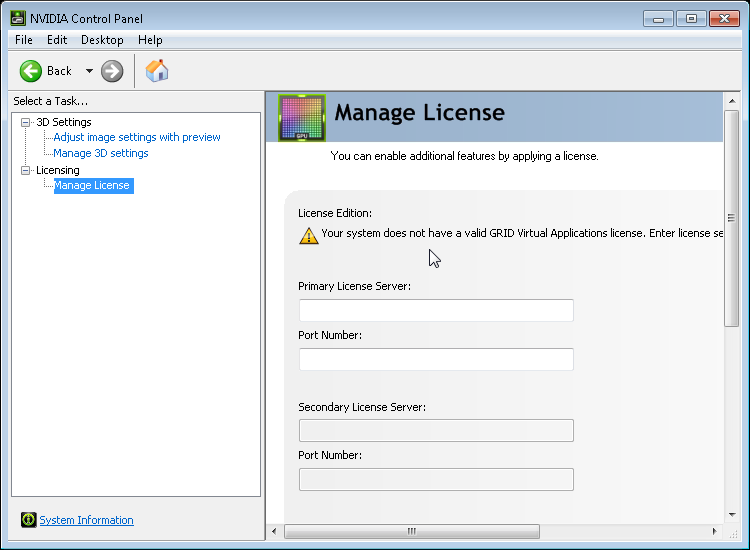Click the 'License Edition:' label
The width and height of the screenshot is (750, 550).
click(335, 213)
